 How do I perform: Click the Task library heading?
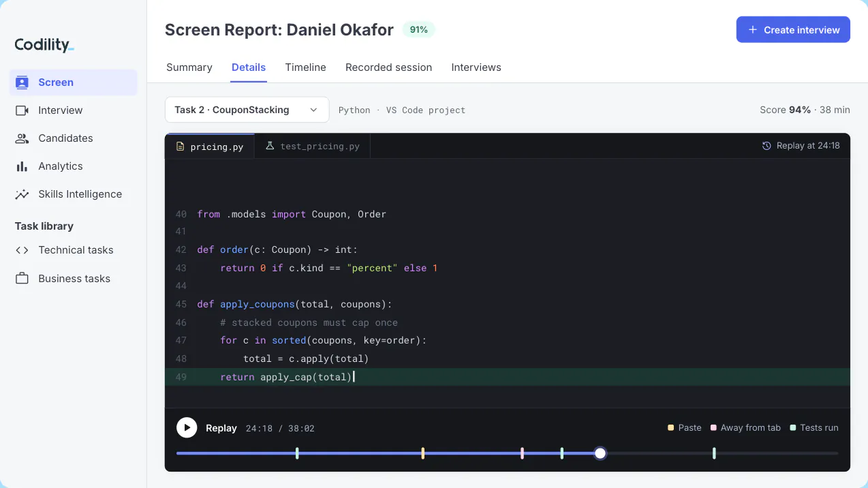(x=44, y=226)
